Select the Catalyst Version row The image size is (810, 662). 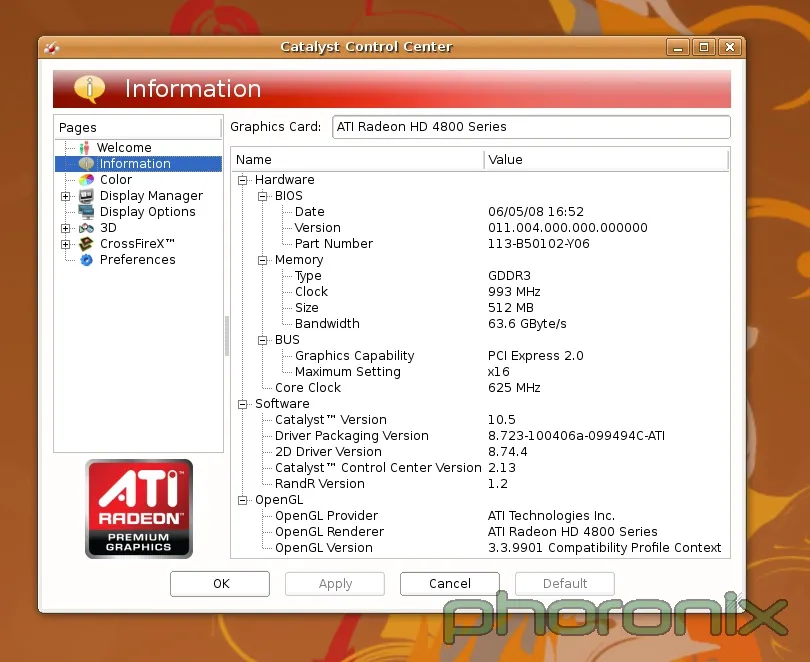pyautogui.click(x=480, y=420)
